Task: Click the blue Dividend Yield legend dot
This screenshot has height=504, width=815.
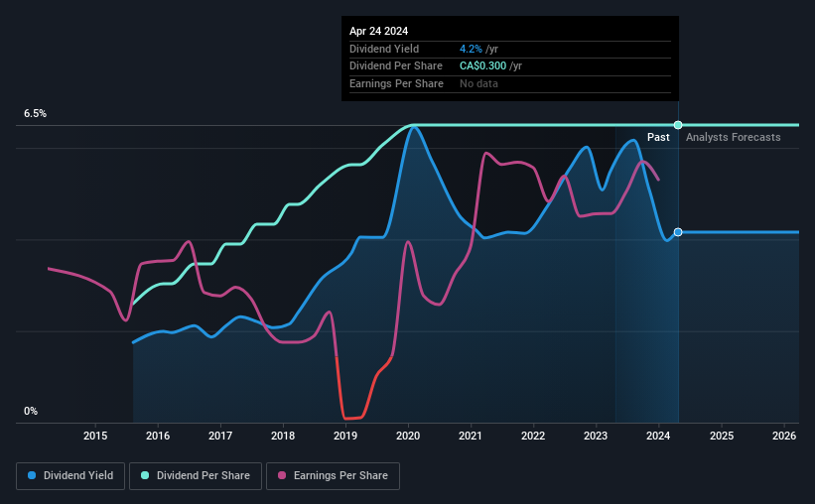Action: pyautogui.click(x=32, y=475)
